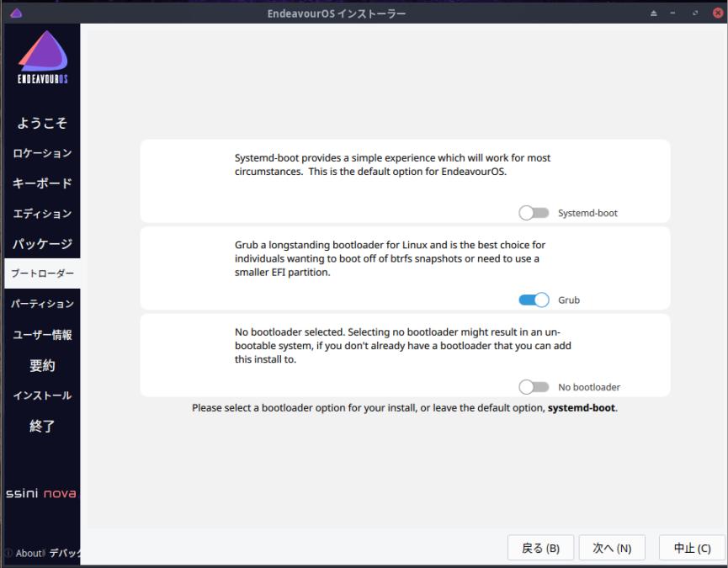This screenshot has height=568, width=728.
Task: Go to the パーティション step
Action: point(42,304)
